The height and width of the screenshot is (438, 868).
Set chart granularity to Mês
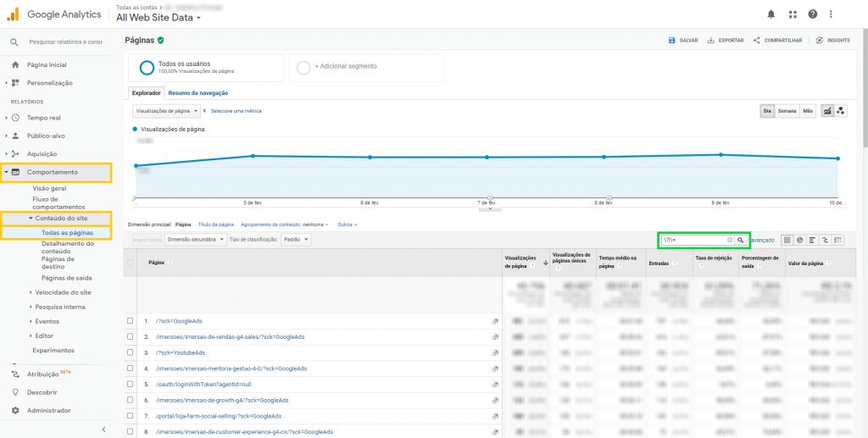[x=808, y=111]
